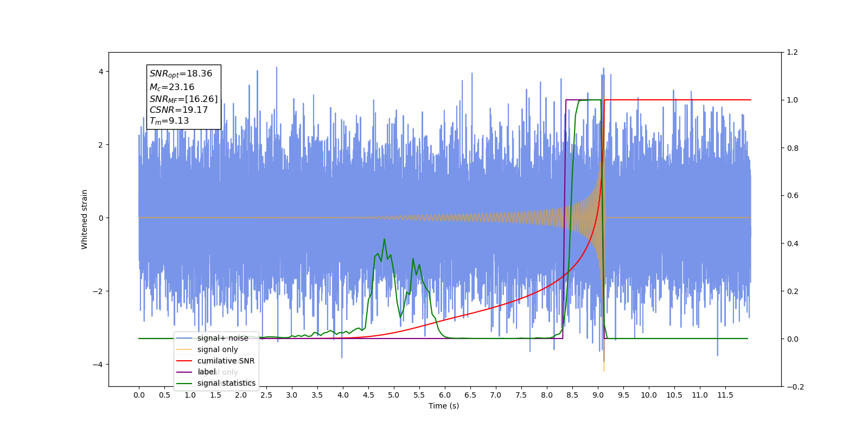Screen dimensions: 868x434
Task: Click the left y-axis tick label −2
Action: tap(98, 291)
